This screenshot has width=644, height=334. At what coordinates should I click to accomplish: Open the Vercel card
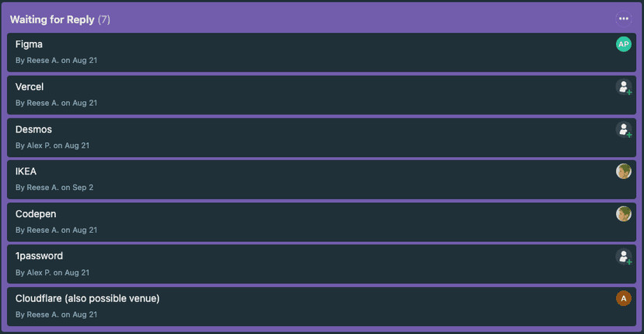(x=30, y=87)
